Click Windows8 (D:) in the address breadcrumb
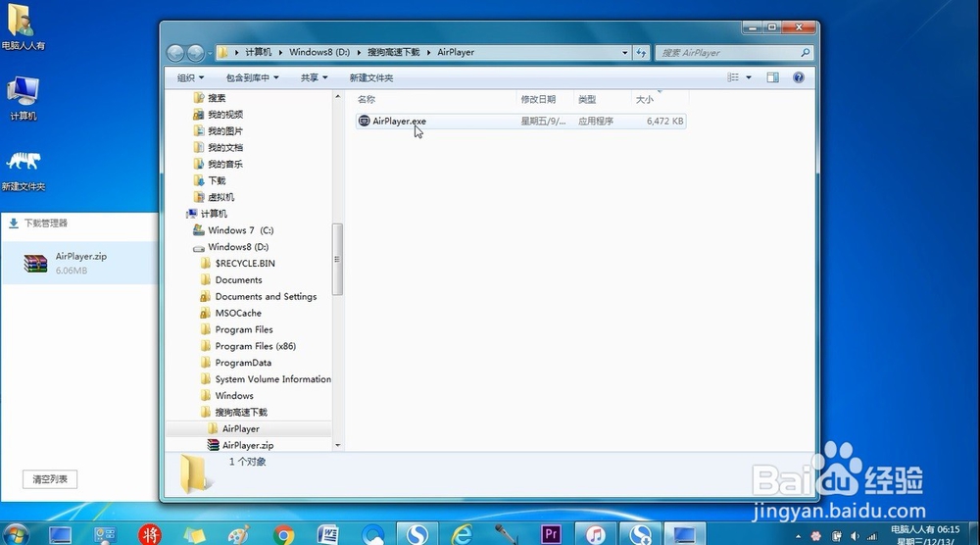The height and width of the screenshot is (545, 980). pyautogui.click(x=319, y=53)
